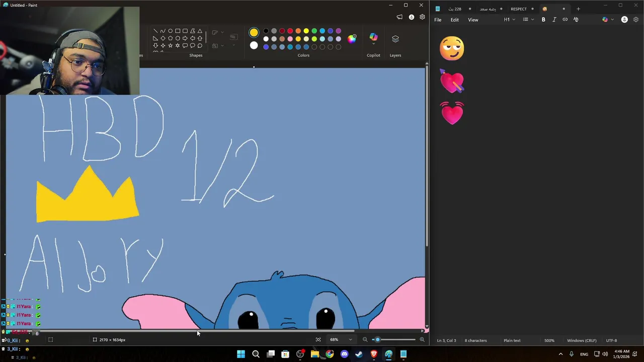
Task: Toggle bold formatting in Notepad
Action: [x=543, y=20]
